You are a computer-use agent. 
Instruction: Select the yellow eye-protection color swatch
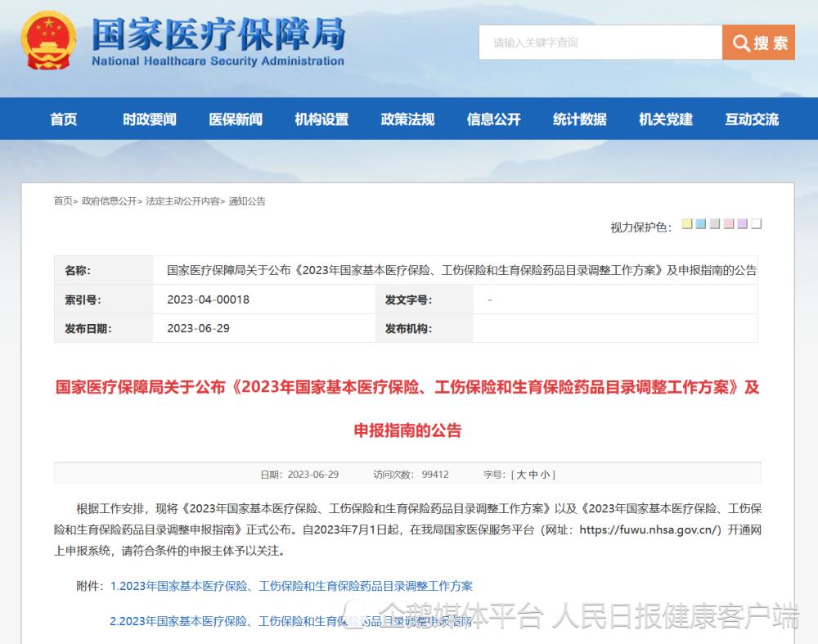(687, 223)
